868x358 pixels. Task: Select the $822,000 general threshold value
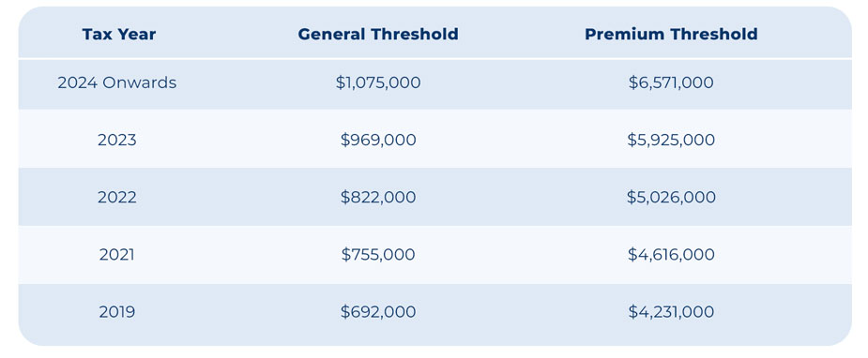click(378, 198)
